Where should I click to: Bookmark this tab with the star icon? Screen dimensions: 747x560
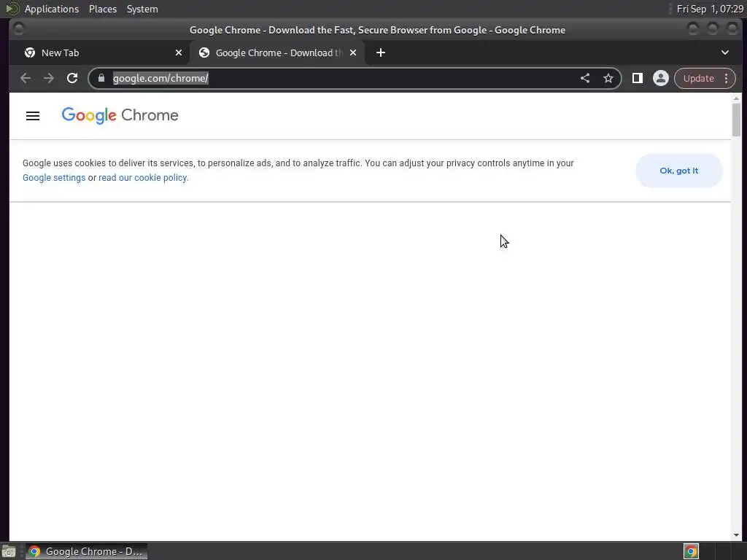pos(608,78)
